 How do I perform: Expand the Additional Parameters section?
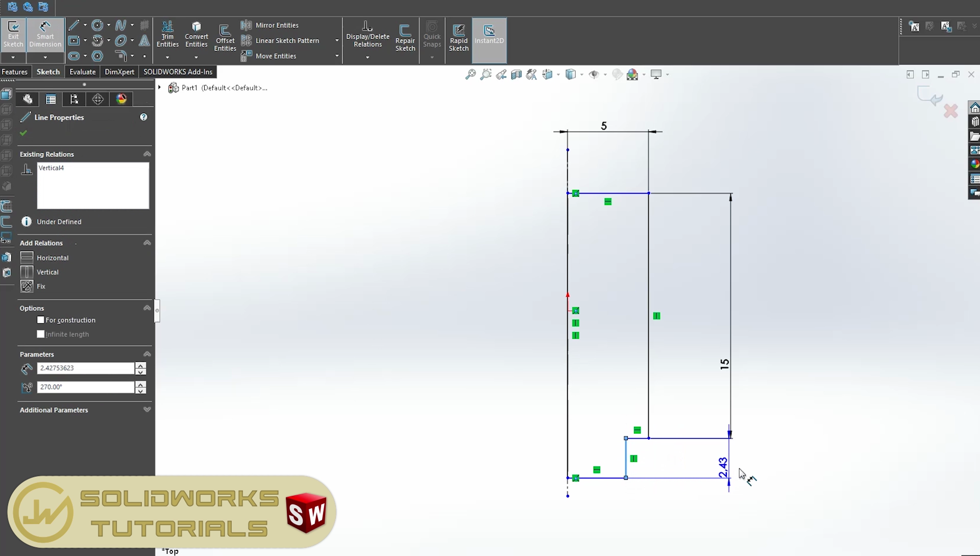(x=146, y=410)
